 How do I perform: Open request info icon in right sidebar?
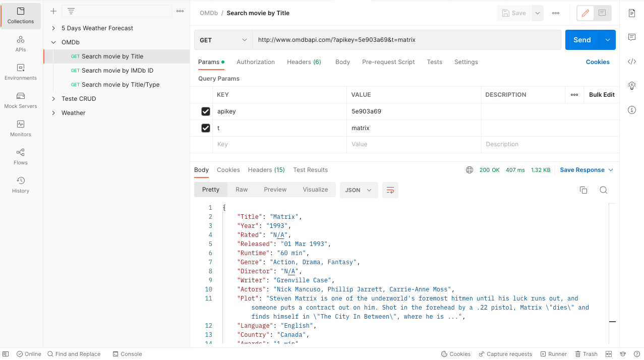pyautogui.click(x=632, y=110)
